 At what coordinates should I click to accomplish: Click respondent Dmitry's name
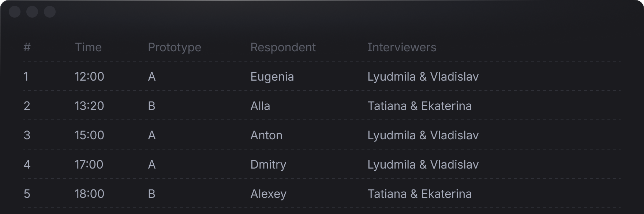(x=268, y=165)
